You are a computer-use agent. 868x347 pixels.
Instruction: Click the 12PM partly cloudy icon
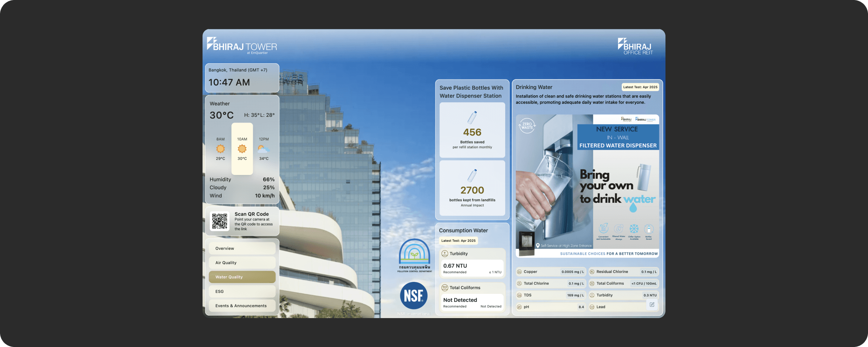(264, 149)
